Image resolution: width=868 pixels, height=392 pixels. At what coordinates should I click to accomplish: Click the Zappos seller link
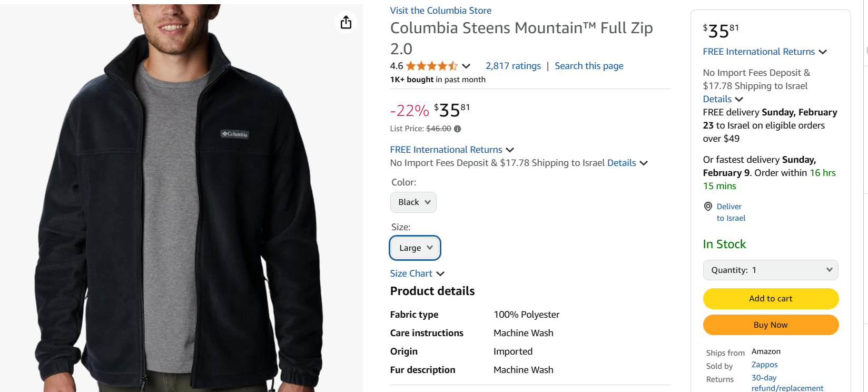click(x=764, y=365)
